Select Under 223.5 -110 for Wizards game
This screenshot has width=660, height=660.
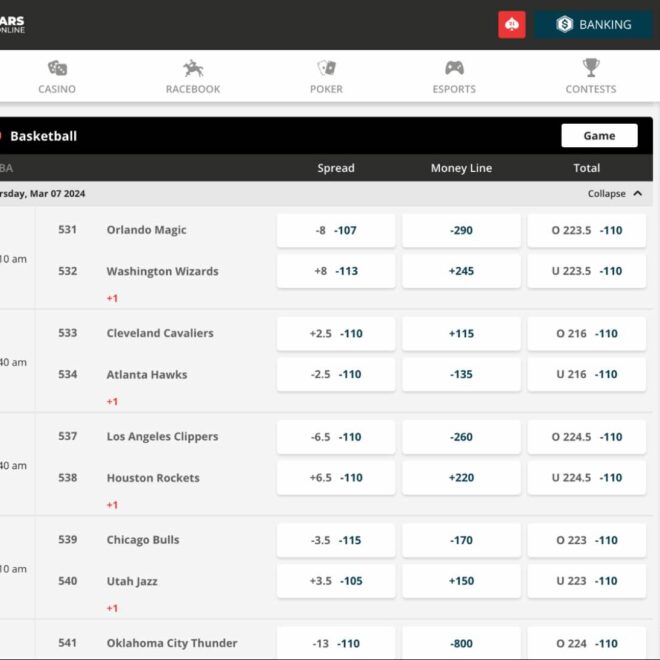coord(587,271)
